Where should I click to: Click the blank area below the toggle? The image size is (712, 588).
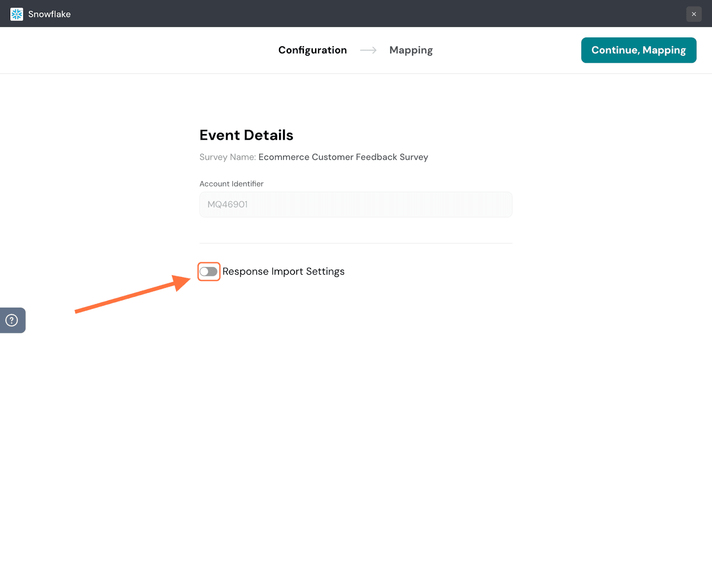(356, 401)
